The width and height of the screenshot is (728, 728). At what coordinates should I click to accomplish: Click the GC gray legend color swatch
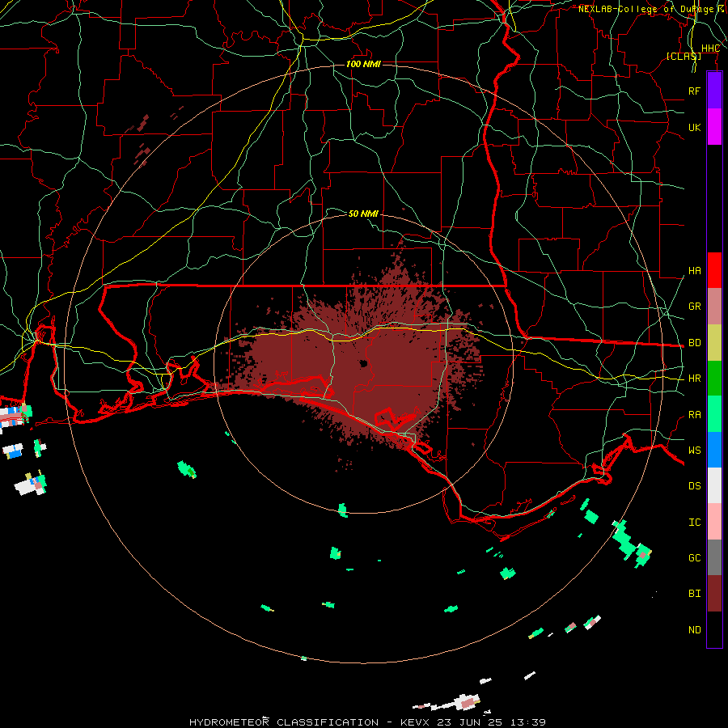[714, 557]
